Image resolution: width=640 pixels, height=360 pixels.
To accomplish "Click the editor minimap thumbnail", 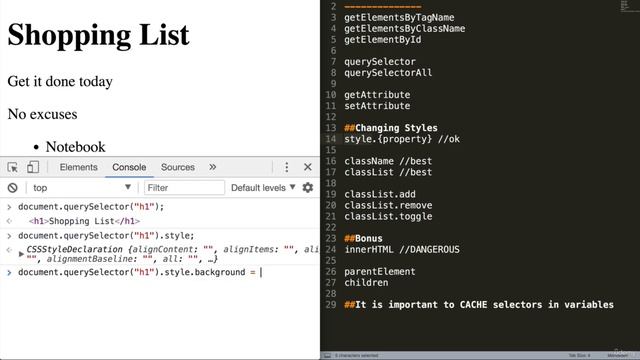I will pyautogui.click(x=630, y=6).
